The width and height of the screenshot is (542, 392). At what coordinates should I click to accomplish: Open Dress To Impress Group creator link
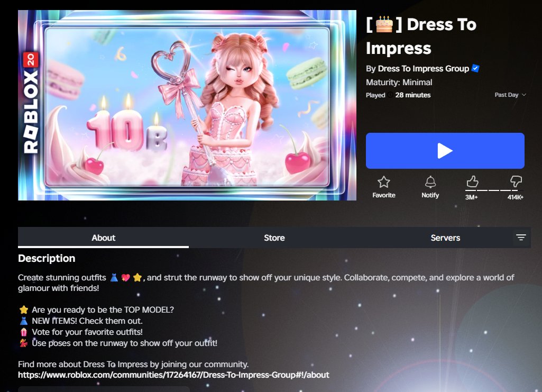coord(423,68)
